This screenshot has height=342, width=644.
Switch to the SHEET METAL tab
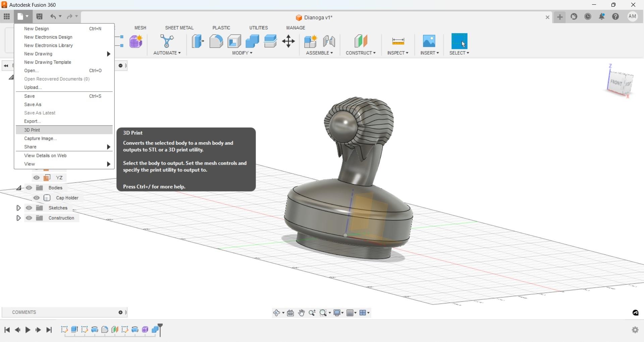point(179,28)
